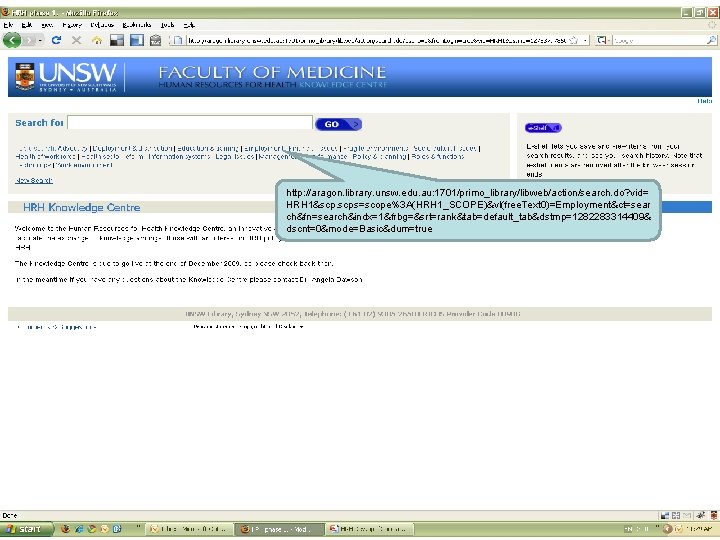Click the page icon beside the URL
This screenshot has height=540, width=720.
(x=178, y=40)
